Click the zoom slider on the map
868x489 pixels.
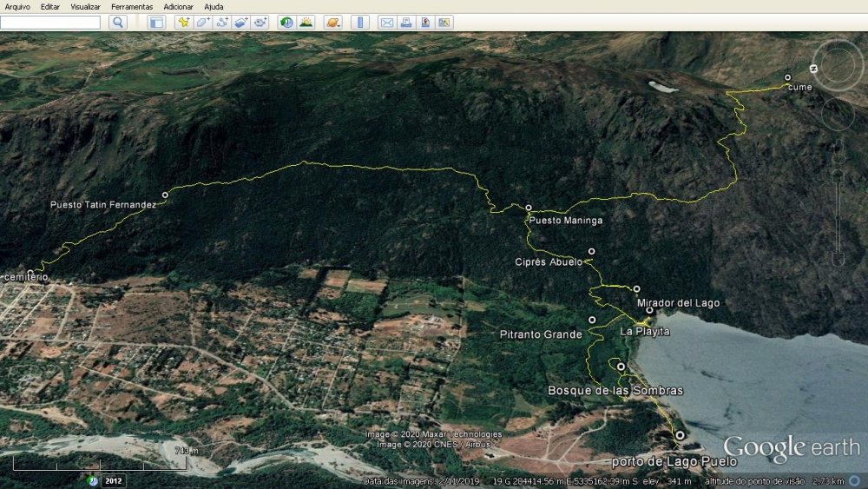coord(838,208)
